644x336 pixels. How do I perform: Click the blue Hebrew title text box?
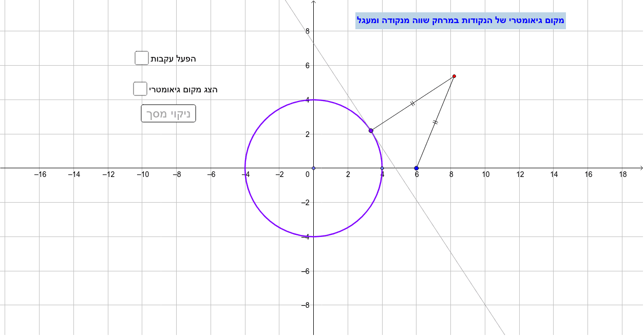461,21
